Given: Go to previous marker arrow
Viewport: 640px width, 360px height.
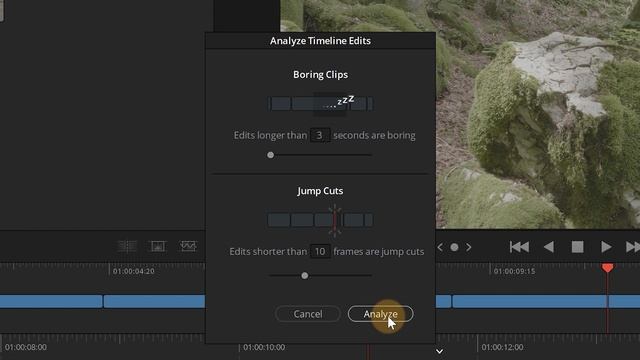Looking at the screenshot, I should pyautogui.click(x=440, y=247).
